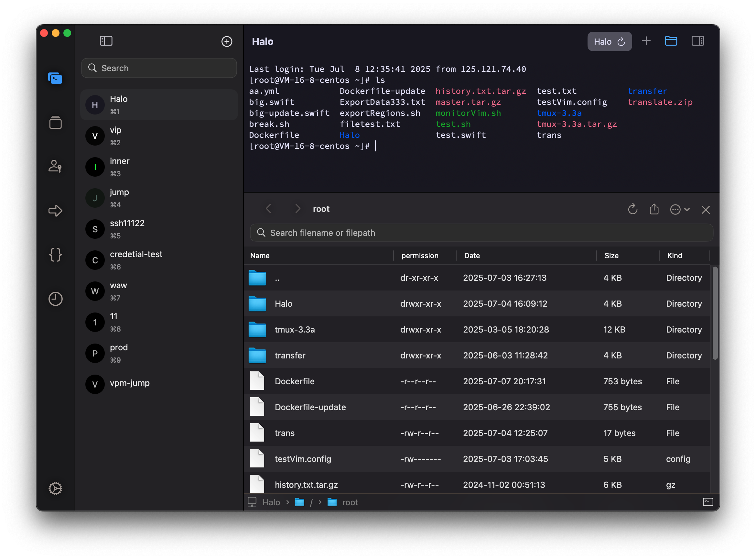
Task: Open a new terminal tab plus button
Action: 646,41
